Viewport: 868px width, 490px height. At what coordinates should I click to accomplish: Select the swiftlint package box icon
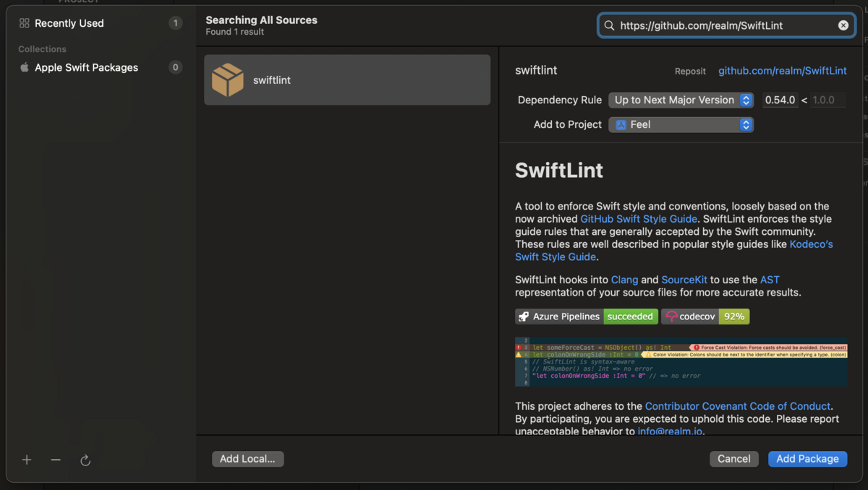point(228,80)
